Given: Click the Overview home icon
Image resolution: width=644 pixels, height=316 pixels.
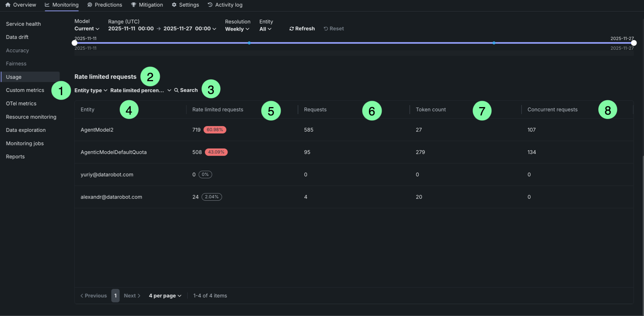Looking at the screenshot, I should [x=8, y=5].
